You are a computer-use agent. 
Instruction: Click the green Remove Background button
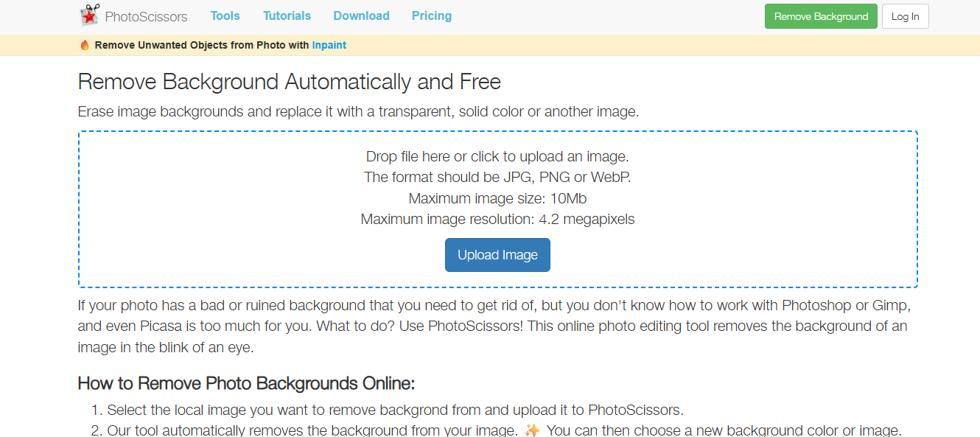click(820, 15)
